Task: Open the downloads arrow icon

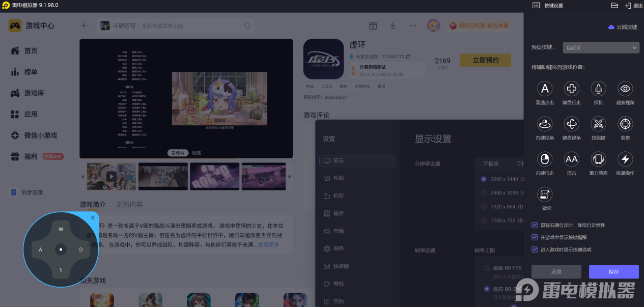Action: coord(393,25)
